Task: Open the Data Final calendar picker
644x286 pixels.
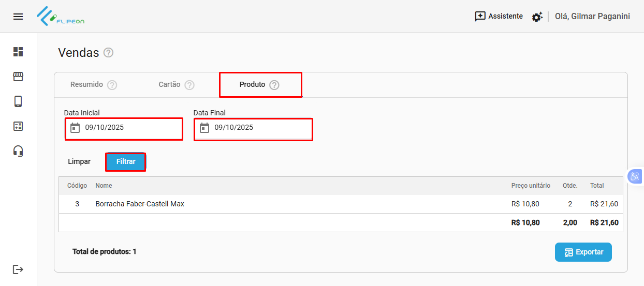Action: tap(204, 128)
